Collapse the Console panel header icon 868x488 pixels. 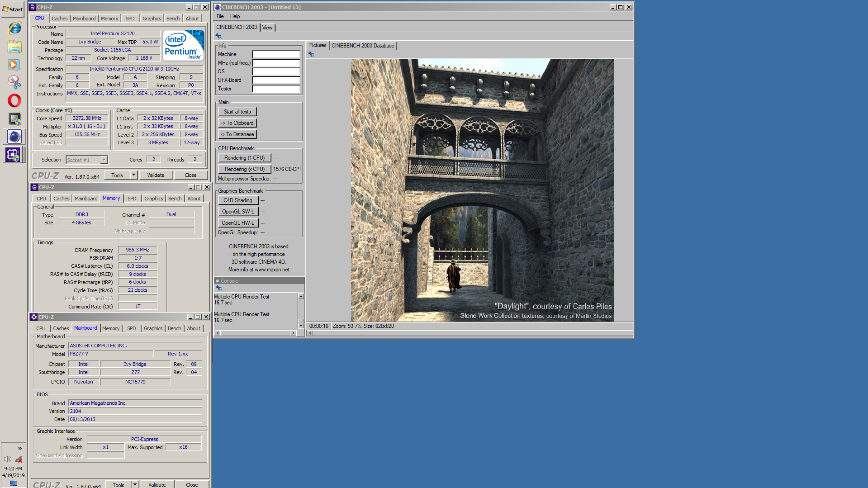[217, 281]
